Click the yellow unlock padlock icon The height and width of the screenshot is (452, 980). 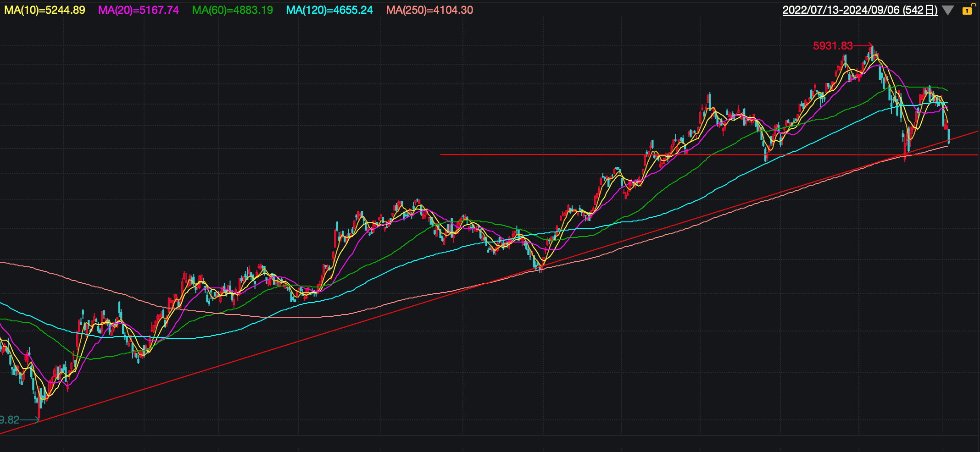tap(968, 10)
